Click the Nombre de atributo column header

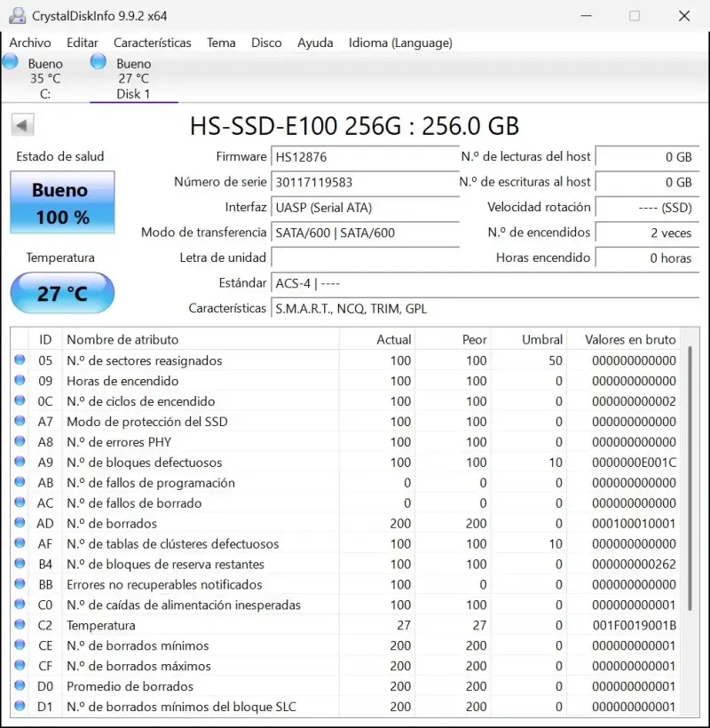coord(201,339)
